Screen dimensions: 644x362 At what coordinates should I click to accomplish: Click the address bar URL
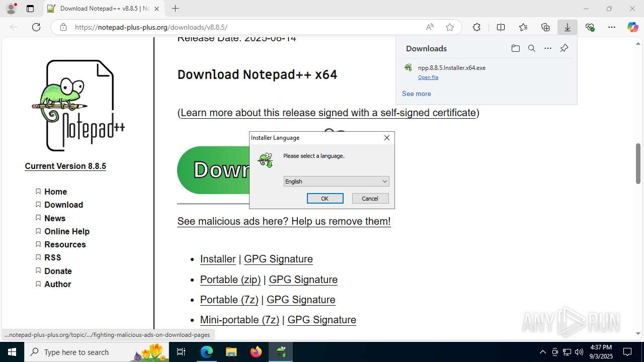[151, 27]
